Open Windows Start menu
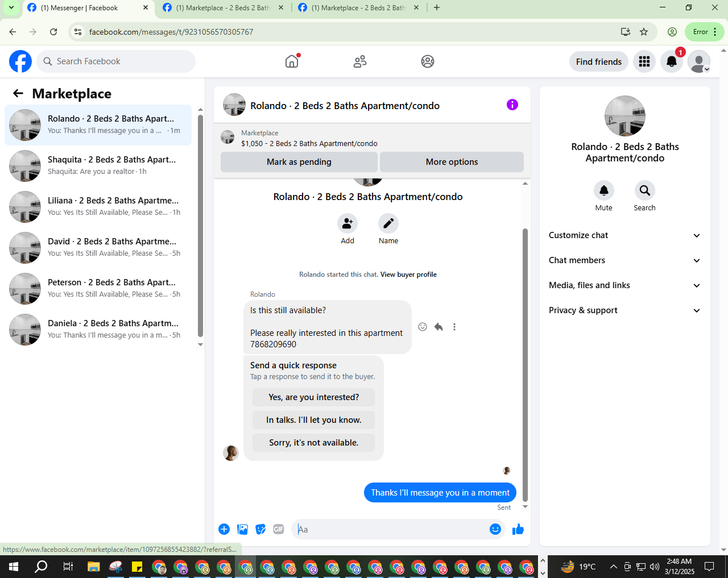 point(14,567)
